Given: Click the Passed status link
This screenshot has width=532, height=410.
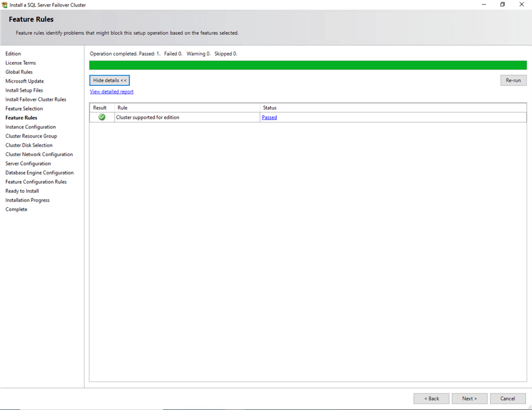Looking at the screenshot, I should (270, 118).
